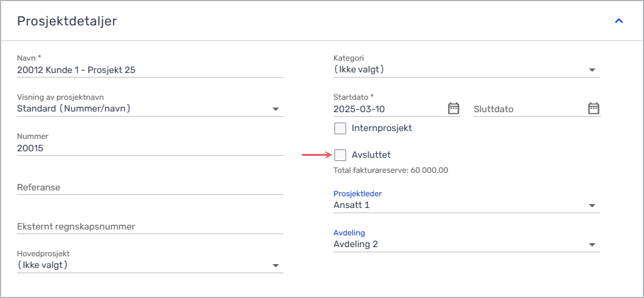The height and width of the screenshot is (298, 644).
Task: Open the Sluttdato calendar picker icon
Action: click(594, 109)
